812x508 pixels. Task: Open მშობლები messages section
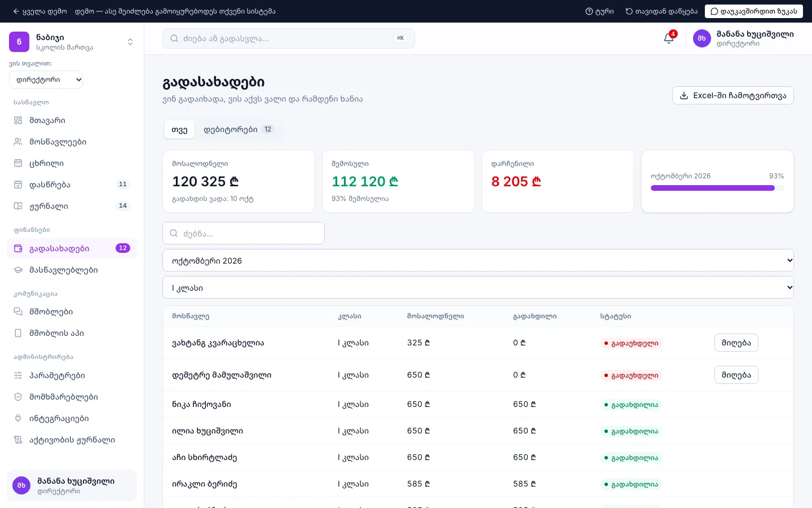[72, 312]
